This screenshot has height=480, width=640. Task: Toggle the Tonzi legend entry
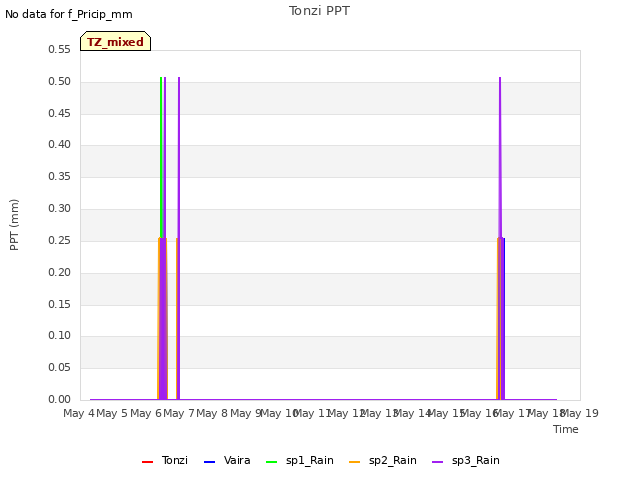click(x=164, y=460)
